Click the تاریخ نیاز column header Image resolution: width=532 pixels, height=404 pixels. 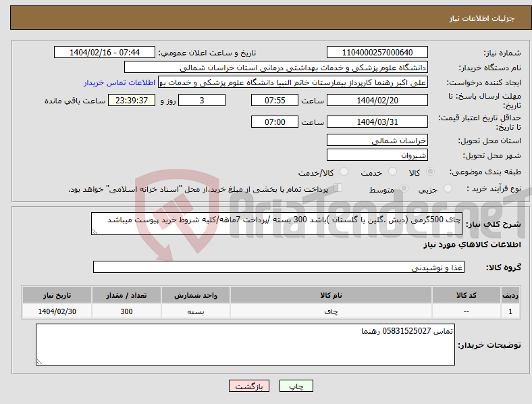click(x=57, y=295)
